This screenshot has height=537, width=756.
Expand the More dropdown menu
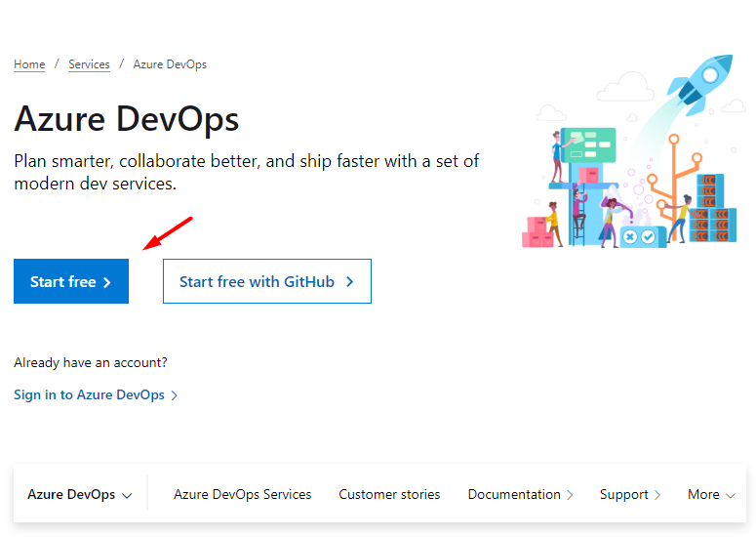(x=711, y=495)
